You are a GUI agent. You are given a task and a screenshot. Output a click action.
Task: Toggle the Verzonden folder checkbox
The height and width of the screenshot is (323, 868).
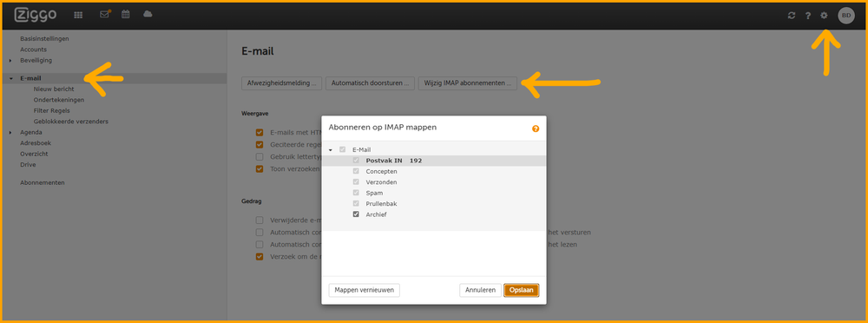coord(356,181)
